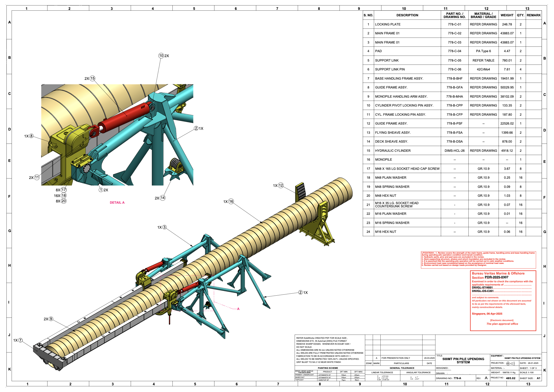Select balloon 14 for the deck sheave

(162, 198)
